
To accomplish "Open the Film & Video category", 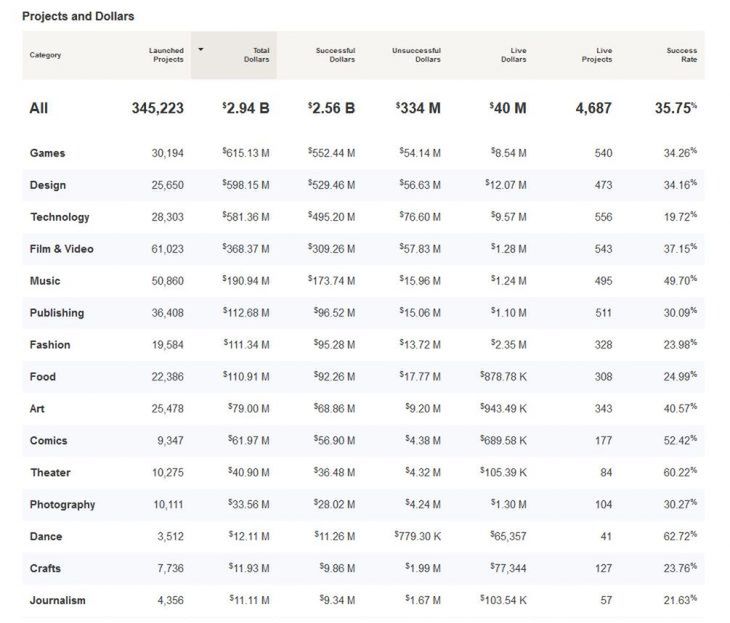I will (61, 249).
